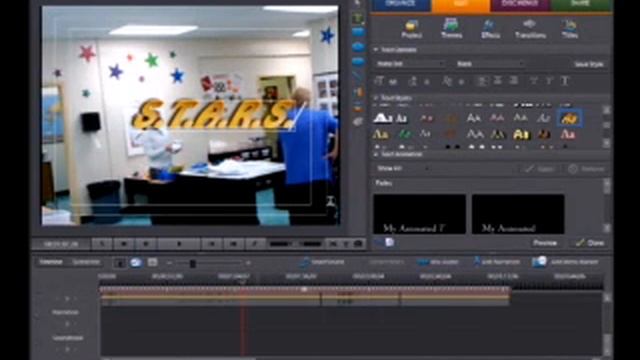This screenshot has width=640, height=360.
Task: Open the font style dropdown
Action: [489, 64]
